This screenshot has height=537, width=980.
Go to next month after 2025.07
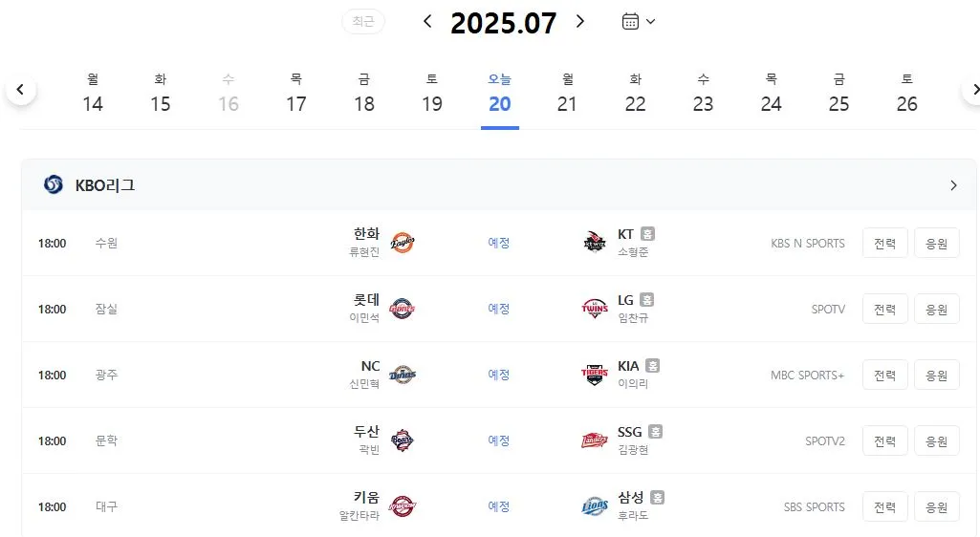pos(580,22)
